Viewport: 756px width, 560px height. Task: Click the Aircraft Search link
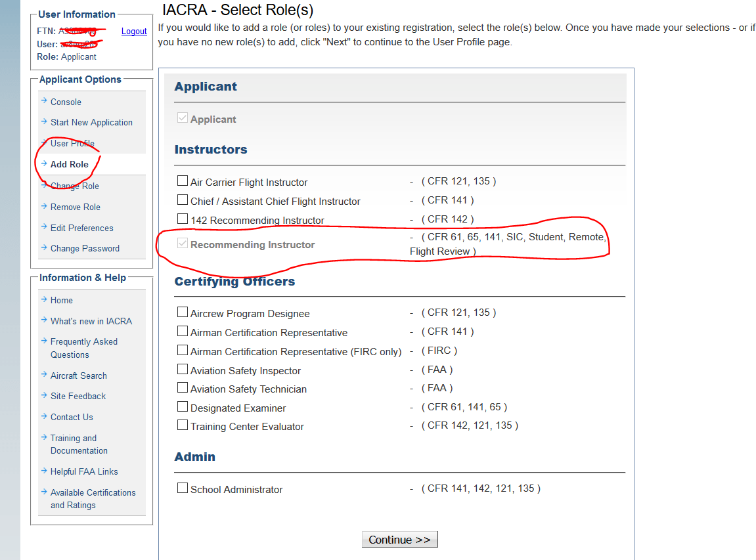click(x=78, y=376)
